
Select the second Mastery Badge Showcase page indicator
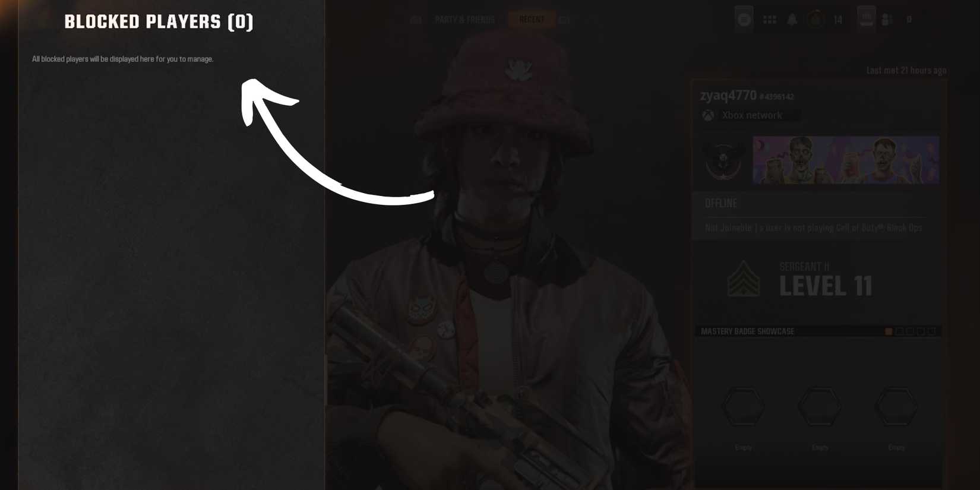[899, 331]
